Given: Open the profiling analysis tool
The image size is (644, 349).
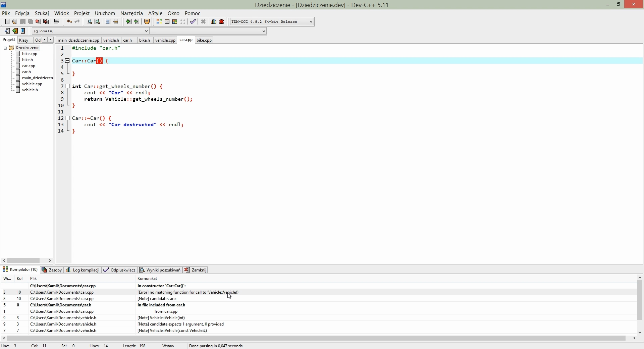Looking at the screenshot, I should coord(214,21).
